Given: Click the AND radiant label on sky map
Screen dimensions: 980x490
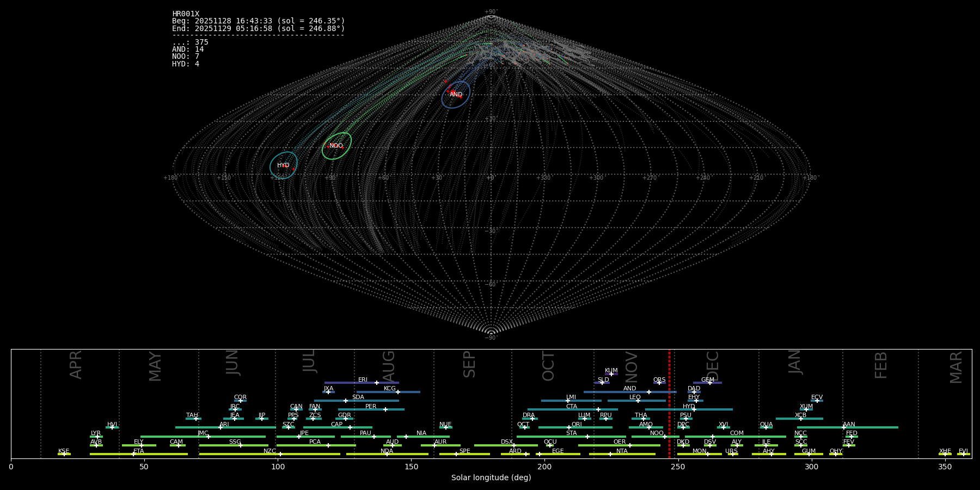Looking at the screenshot, I should (456, 95).
